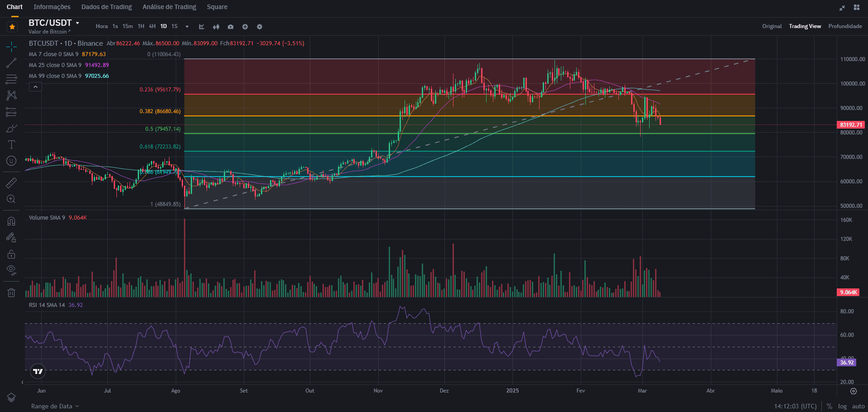Open the Análise de Trading tab
Image resolution: width=868 pixels, height=412 pixels.
coord(169,7)
